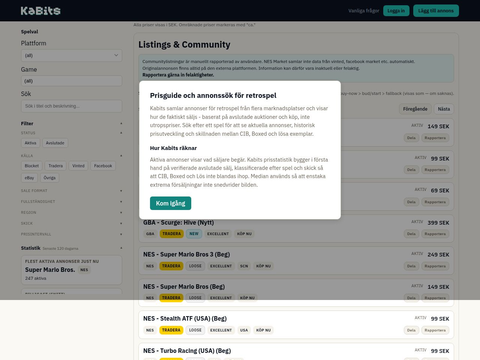Image resolution: width=480 pixels, height=360 pixels.
Task: Expand the PRISINTERVALL filter
Action: pos(71,234)
